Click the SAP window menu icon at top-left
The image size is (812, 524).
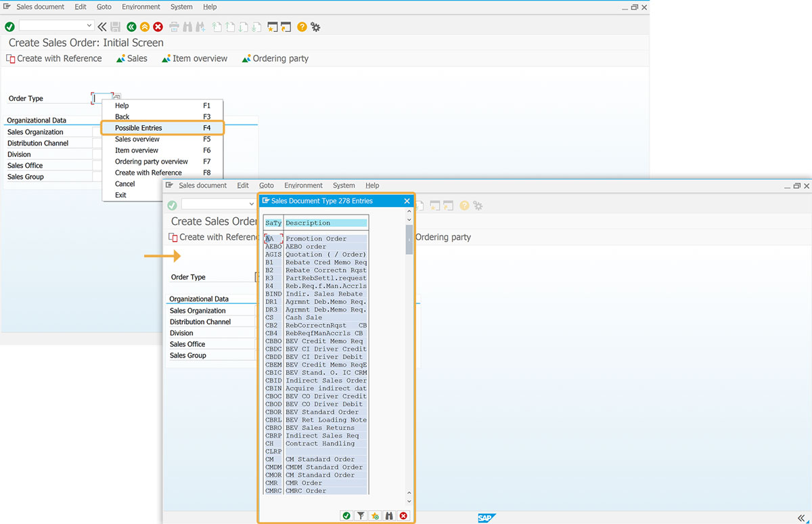[7, 7]
